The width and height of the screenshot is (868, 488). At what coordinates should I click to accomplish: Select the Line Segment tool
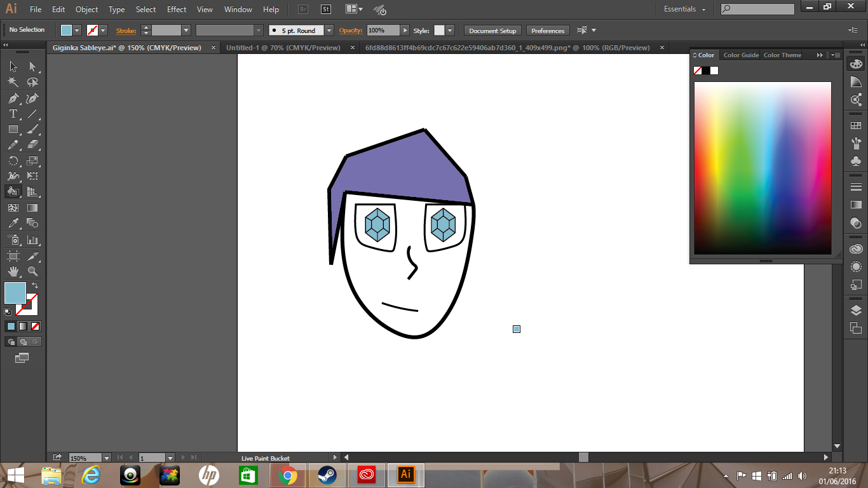pyautogui.click(x=32, y=114)
